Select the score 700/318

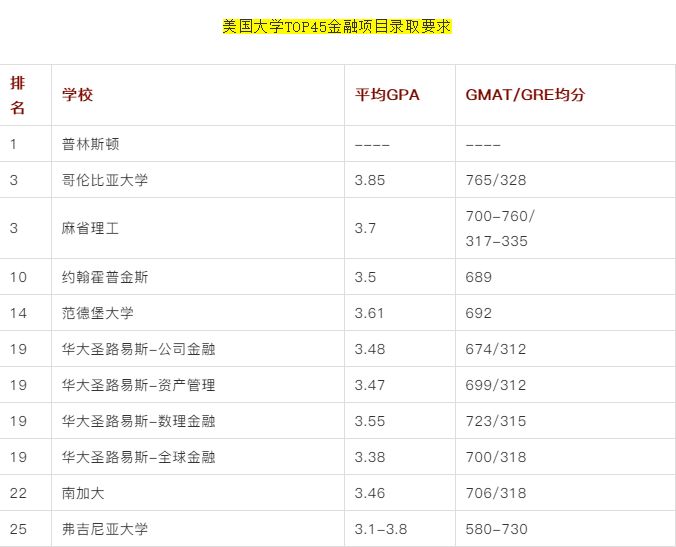click(x=496, y=457)
